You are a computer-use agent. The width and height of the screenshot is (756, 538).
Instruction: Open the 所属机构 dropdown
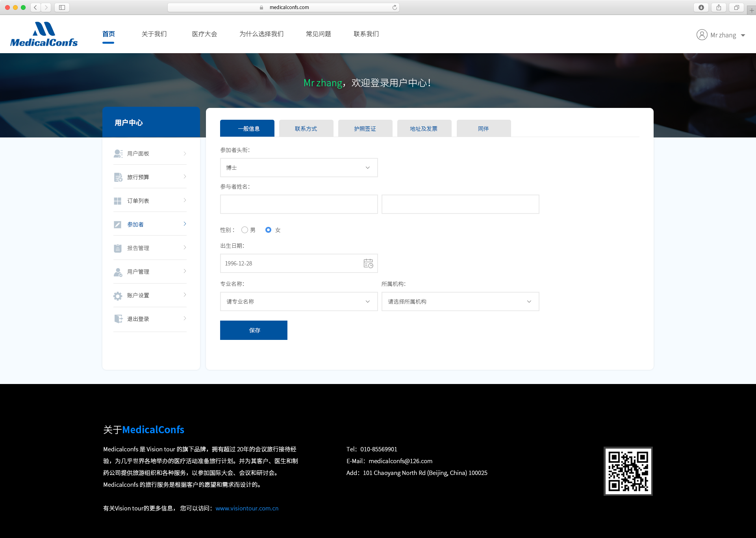pos(460,301)
